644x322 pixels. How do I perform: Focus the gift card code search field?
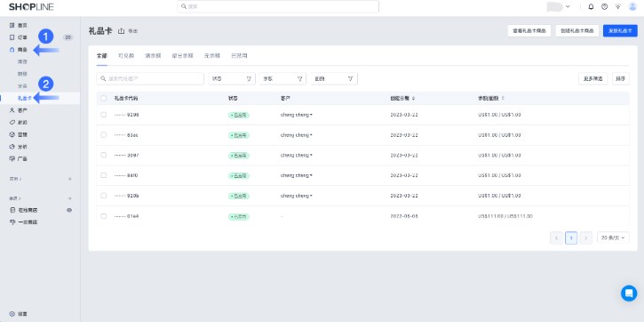click(150, 78)
